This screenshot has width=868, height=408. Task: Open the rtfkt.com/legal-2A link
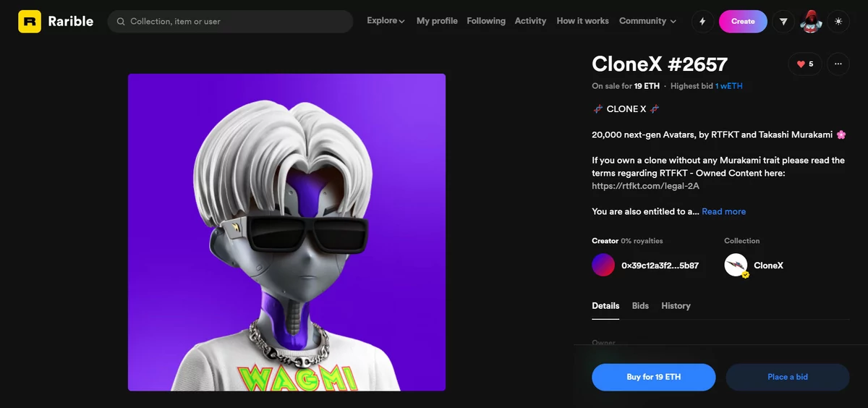pyautogui.click(x=645, y=186)
